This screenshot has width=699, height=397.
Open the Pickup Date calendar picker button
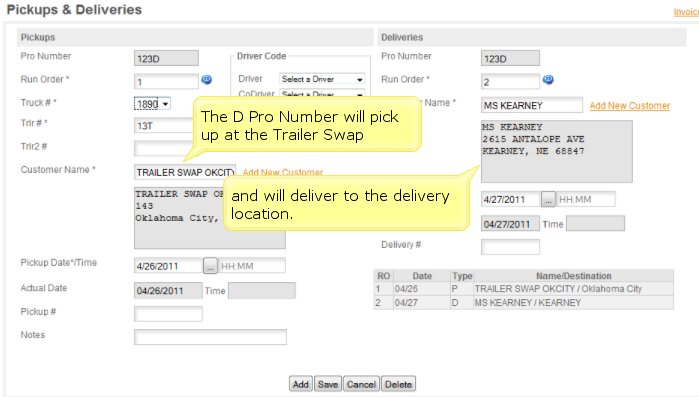click(210, 266)
